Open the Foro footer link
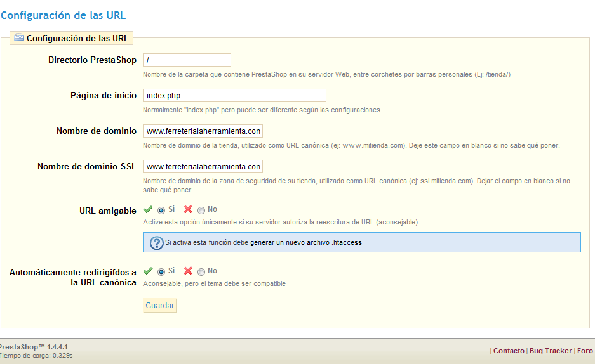 585,351
